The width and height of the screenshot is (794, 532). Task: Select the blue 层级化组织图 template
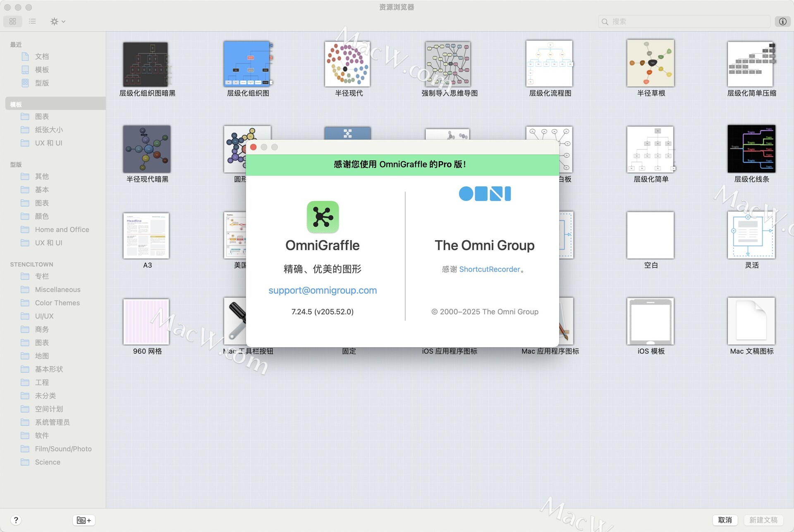click(248, 64)
